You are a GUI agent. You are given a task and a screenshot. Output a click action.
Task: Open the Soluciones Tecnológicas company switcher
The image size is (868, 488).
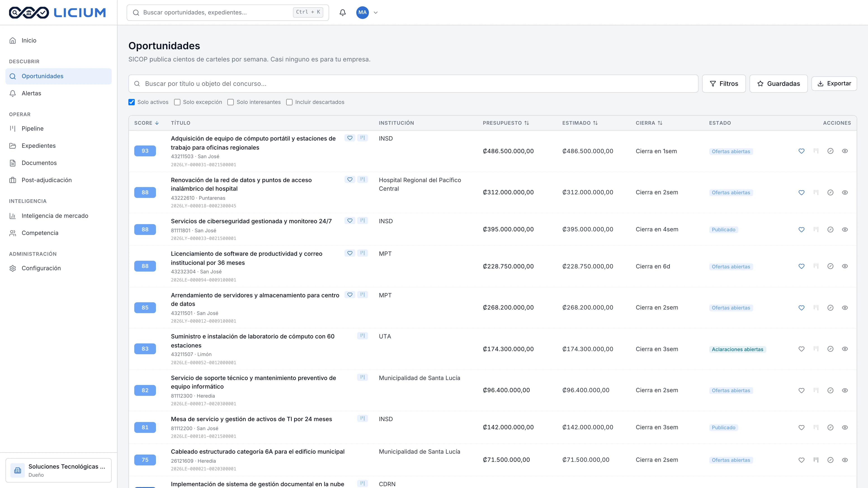pyautogui.click(x=58, y=470)
